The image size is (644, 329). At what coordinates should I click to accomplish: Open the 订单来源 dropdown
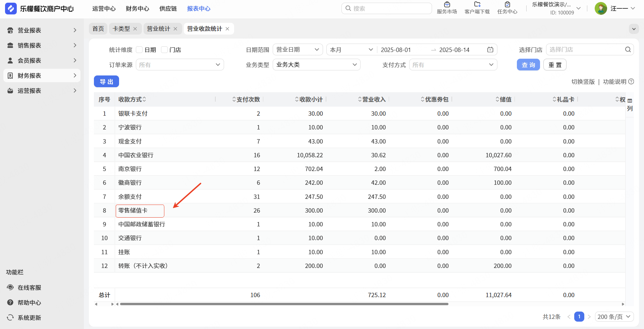click(x=180, y=65)
